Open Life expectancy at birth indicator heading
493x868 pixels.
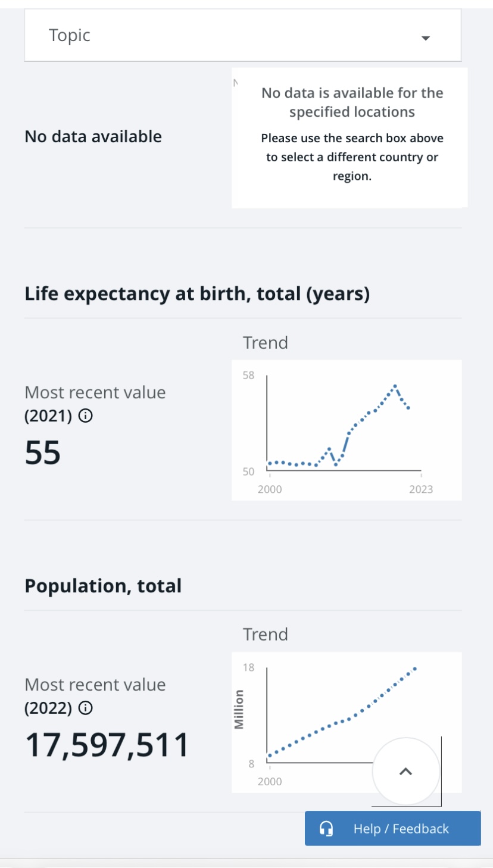[197, 294]
